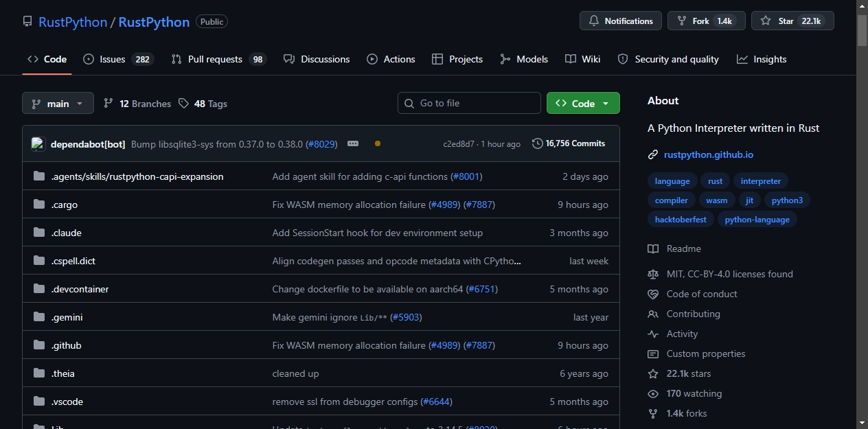Open the 16,756 Commits history
This screenshot has width=868, height=429.
point(569,143)
